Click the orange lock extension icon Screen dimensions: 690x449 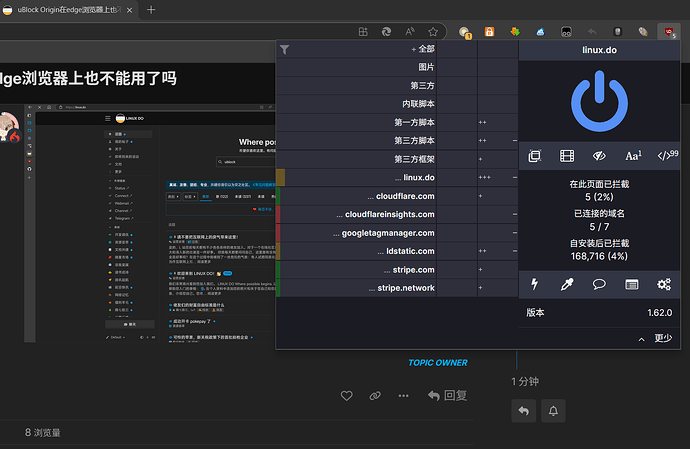point(489,32)
